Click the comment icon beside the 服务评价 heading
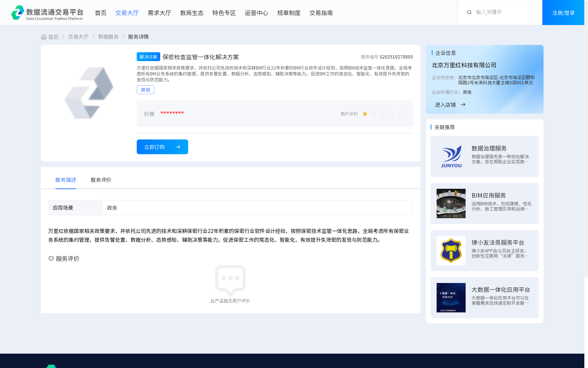This screenshot has width=588, height=368. pyautogui.click(x=51, y=259)
